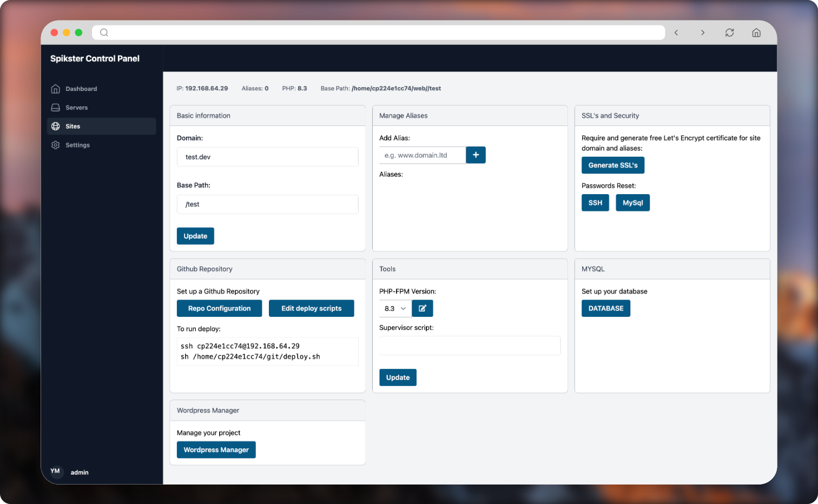Viewport: 818px width, 504px height.
Task: Click the Manage Aliases card heading
Action: point(403,116)
